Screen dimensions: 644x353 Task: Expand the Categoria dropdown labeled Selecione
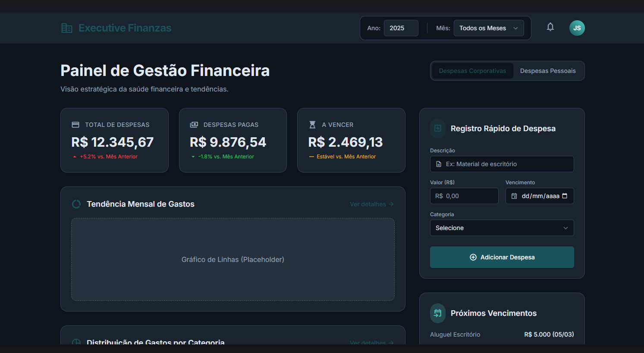[502, 228]
